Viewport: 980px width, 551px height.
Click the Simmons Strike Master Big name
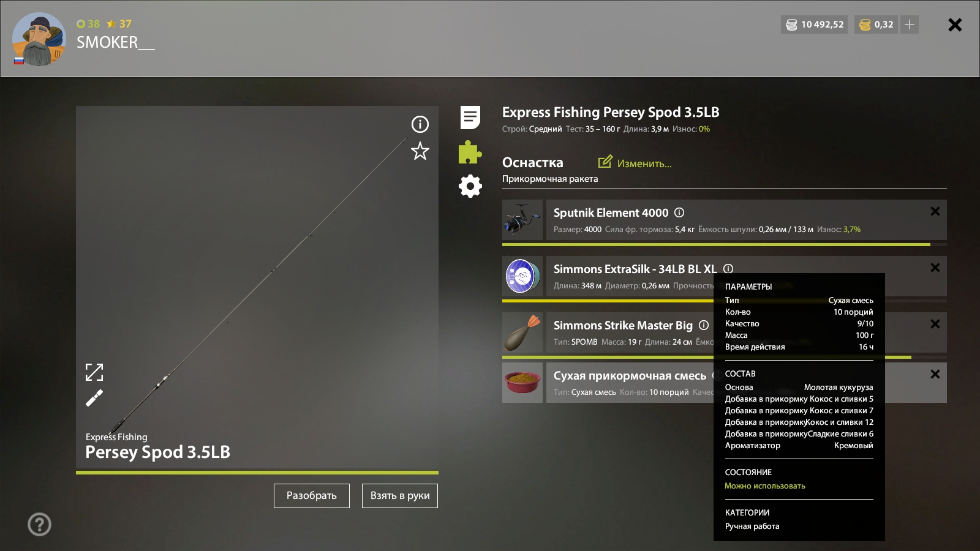[623, 325]
